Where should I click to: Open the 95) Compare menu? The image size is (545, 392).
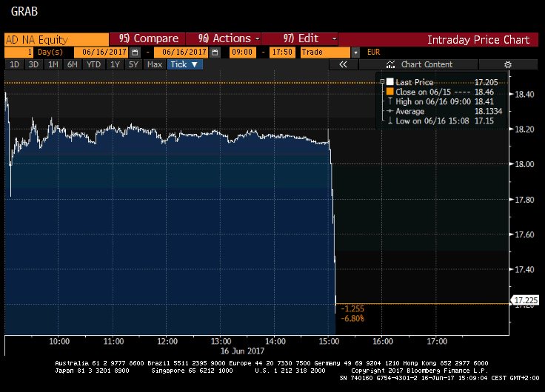click(147, 39)
